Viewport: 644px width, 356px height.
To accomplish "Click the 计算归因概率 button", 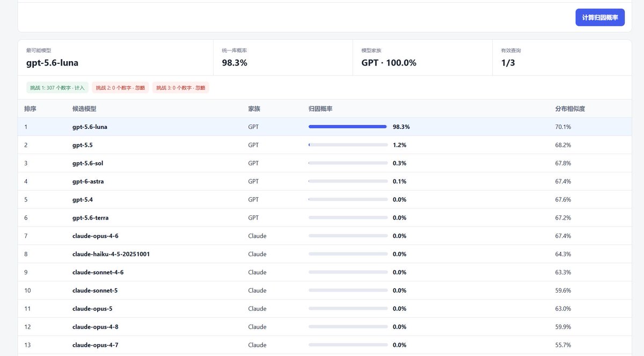I will click(600, 17).
